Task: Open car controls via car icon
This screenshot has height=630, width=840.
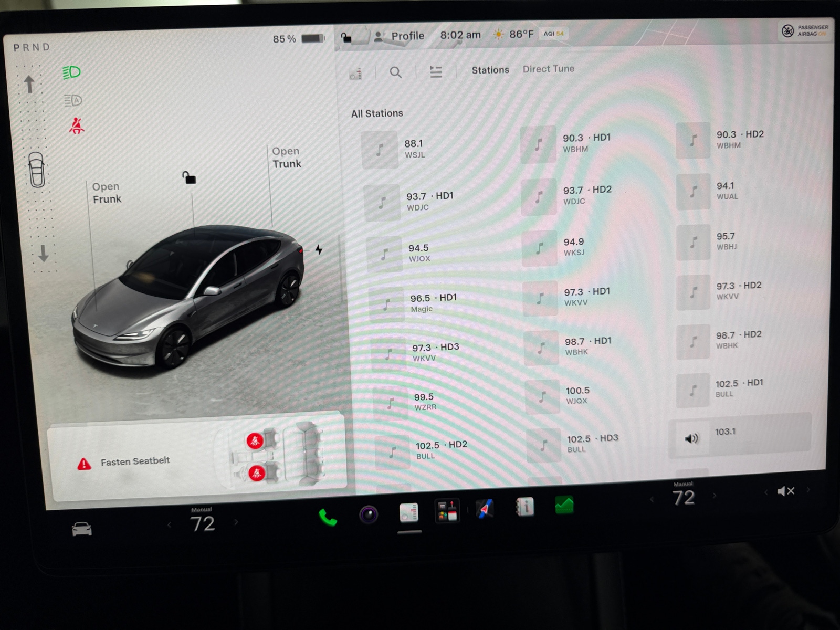Action: (x=82, y=529)
